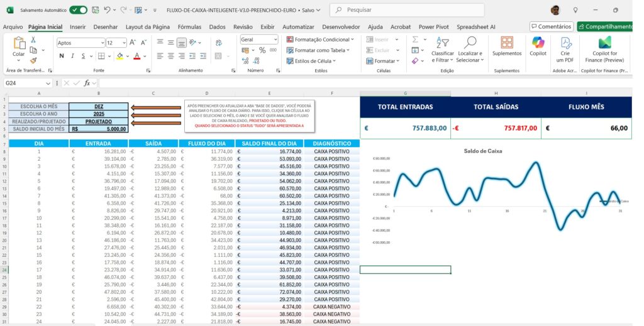The width and height of the screenshot is (644, 326).
Task: Open the Geral number format dropdown
Action: pos(274,39)
